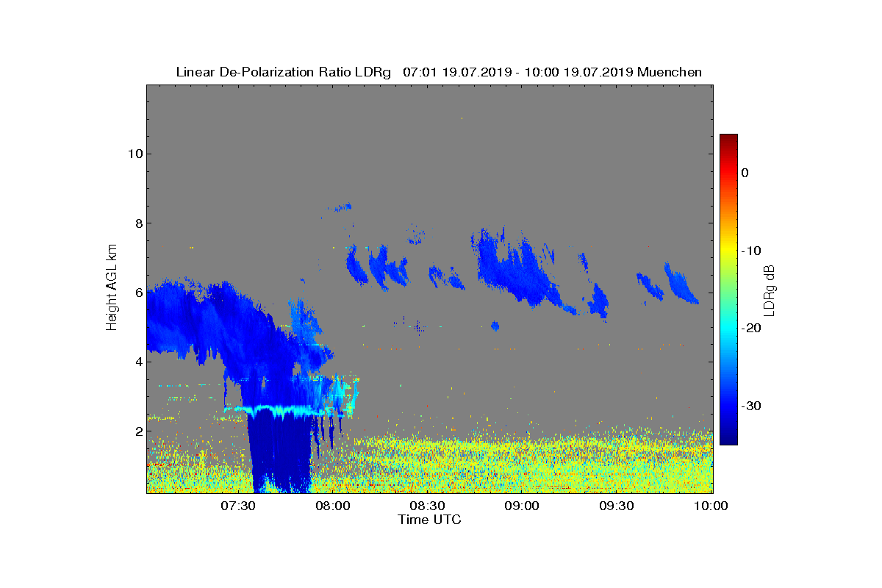Click the x-axis label 'Time UTC'

430,520
